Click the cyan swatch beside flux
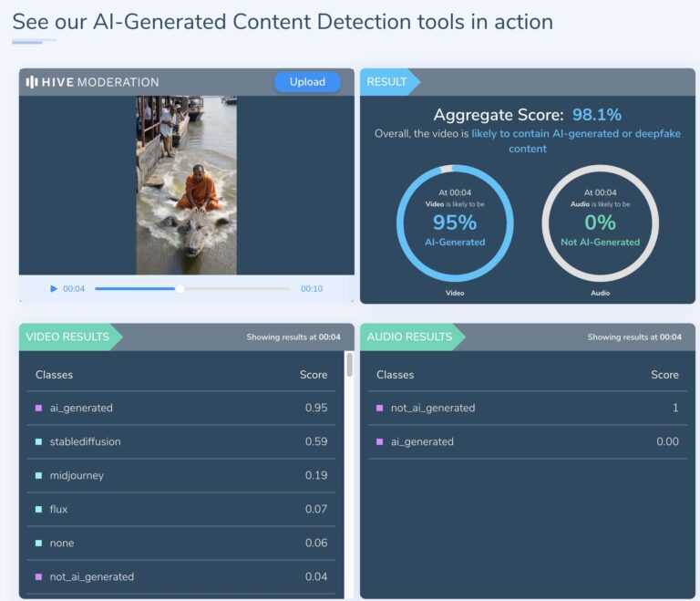Viewport: 700px width, 601px height. tap(39, 510)
